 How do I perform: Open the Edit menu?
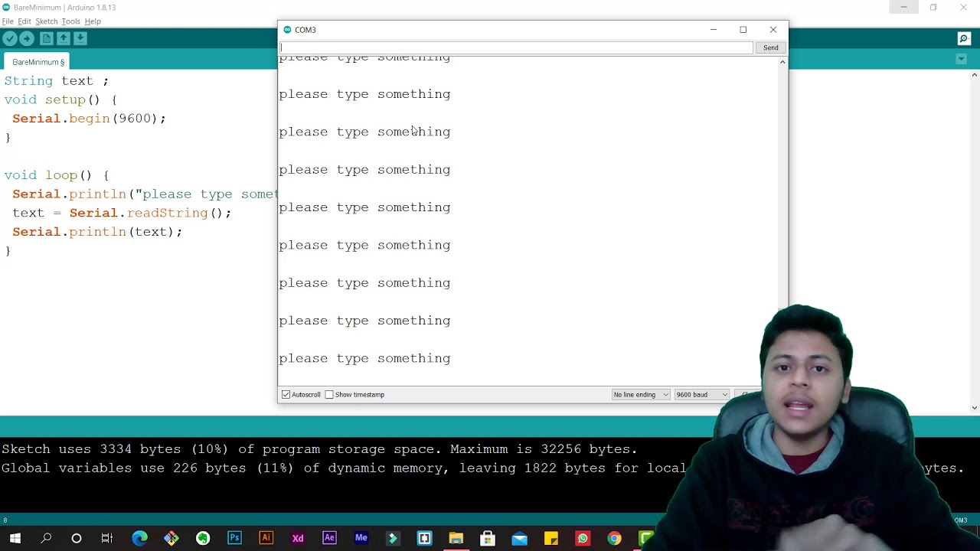pyautogui.click(x=24, y=21)
